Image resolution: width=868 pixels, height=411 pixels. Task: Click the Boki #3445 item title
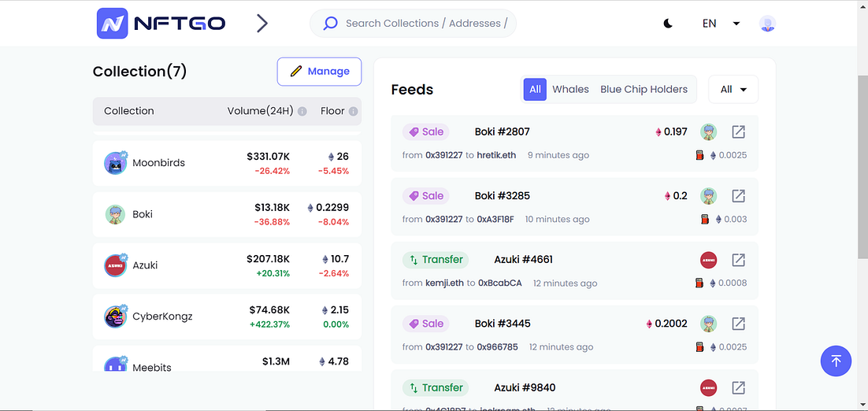click(502, 324)
